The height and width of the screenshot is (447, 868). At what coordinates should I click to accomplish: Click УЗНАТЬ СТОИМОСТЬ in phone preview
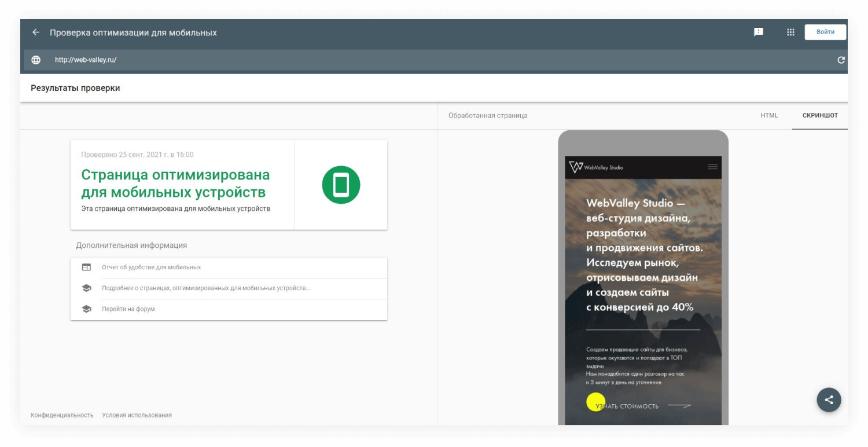627,406
